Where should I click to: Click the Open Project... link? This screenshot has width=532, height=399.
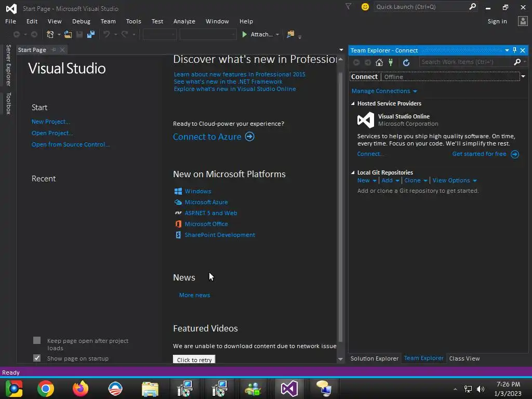52,133
